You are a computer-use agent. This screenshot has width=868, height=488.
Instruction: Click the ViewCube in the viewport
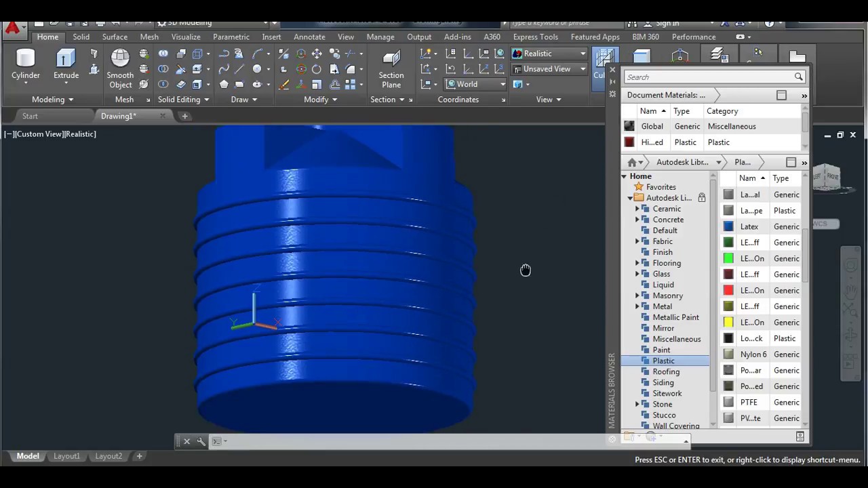click(826, 178)
